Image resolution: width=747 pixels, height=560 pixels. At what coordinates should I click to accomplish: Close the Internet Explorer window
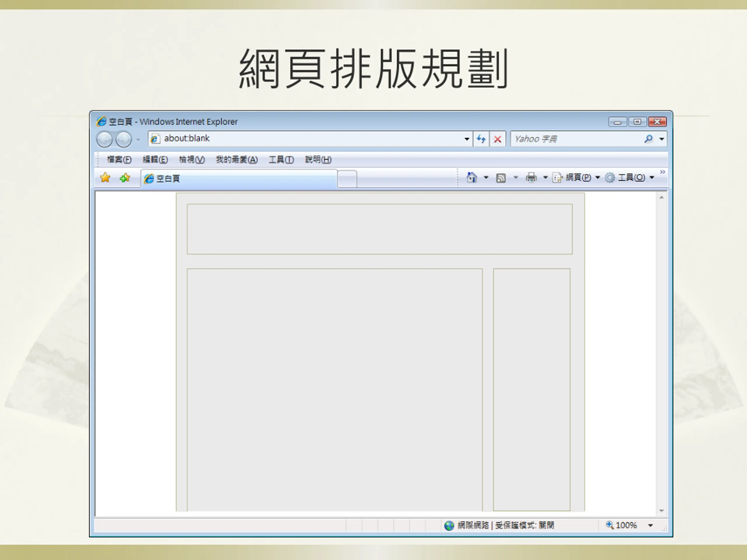pos(657,122)
